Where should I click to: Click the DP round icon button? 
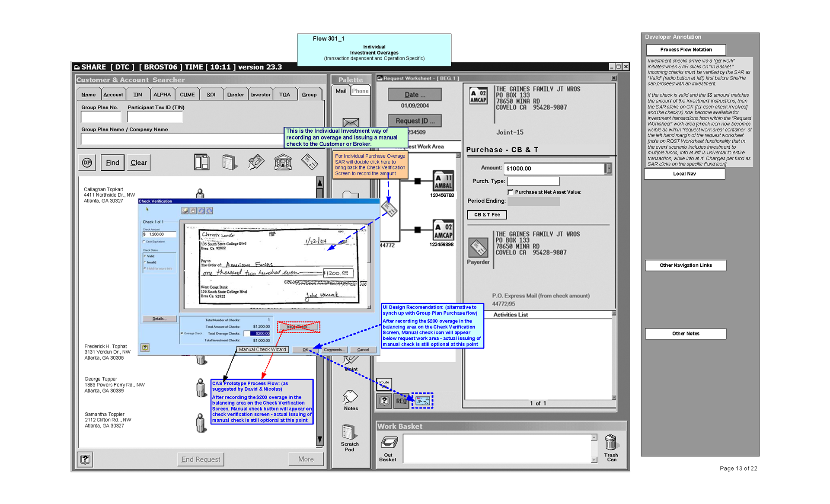coord(87,163)
